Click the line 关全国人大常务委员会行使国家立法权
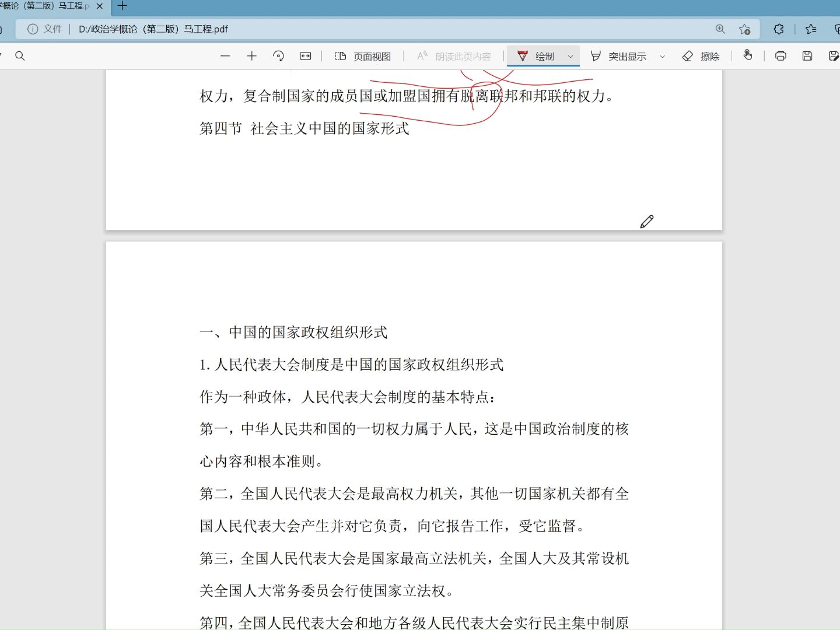 [327, 591]
